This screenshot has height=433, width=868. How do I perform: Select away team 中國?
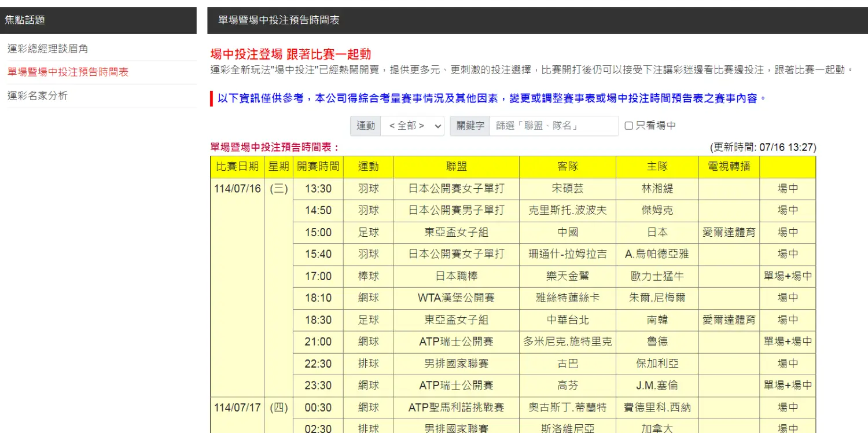pyautogui.click(x=568, y=233)
